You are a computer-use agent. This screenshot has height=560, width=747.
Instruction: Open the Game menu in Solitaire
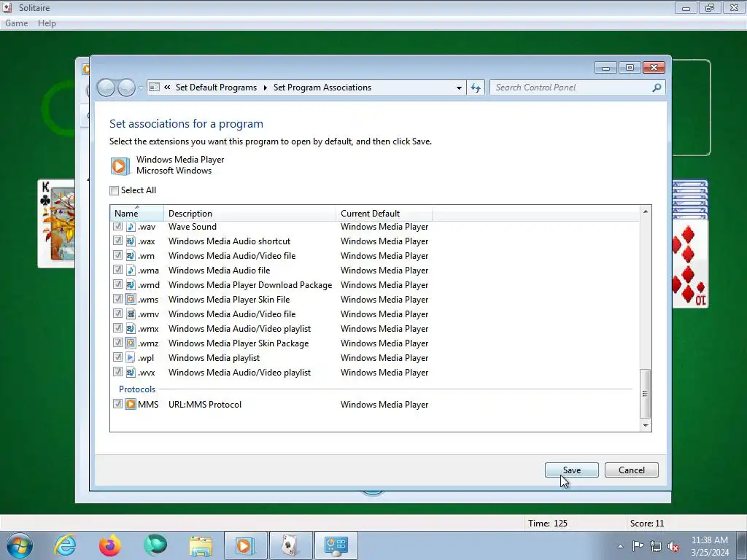tap(16, 23)
